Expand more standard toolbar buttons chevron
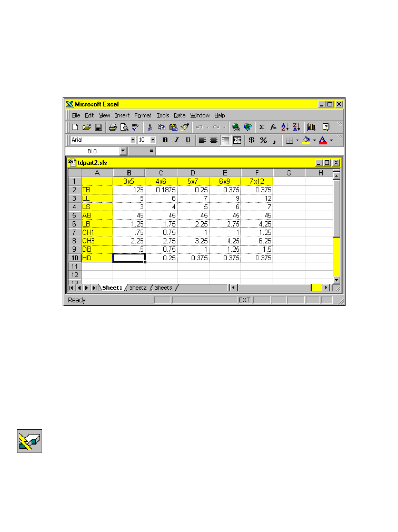The width and height of the screenshot is (398, 532). point(340,124)
